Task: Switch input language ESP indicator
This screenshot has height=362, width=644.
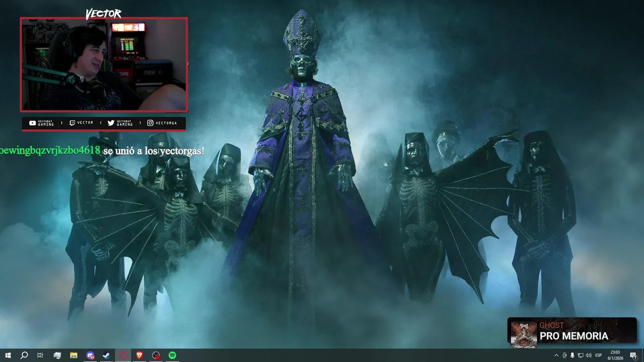Action: 599,355
